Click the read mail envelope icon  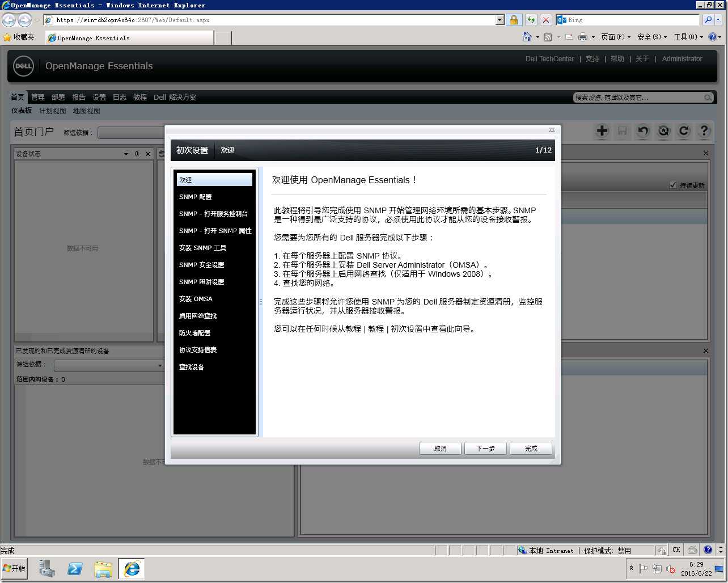(x=569, y=37)
